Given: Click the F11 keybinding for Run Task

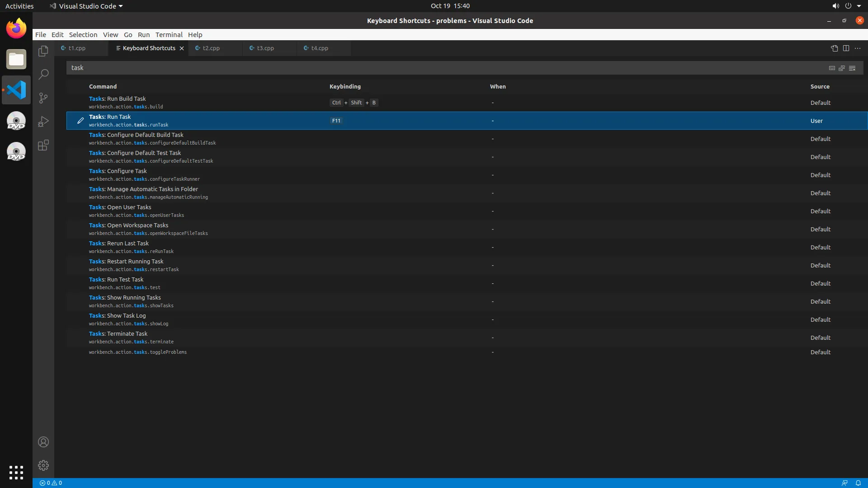Looking at the screenshot, I should coord(336,121).
